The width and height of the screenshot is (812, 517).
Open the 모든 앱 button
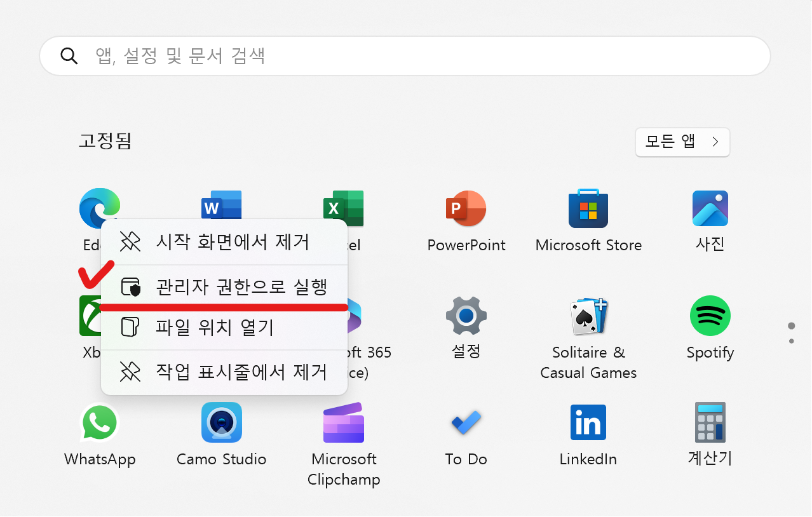[682, 142]
